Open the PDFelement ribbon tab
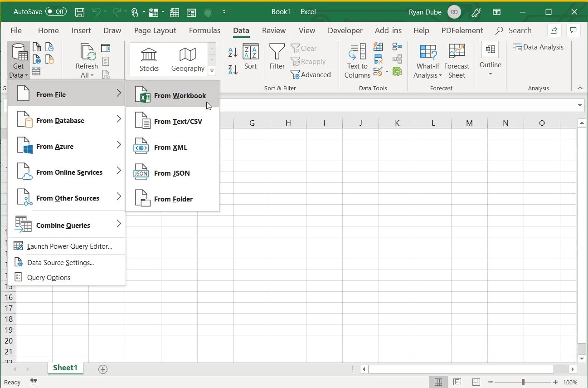The height and width of the screenshot is (388, 588). [x=462, y=30]
